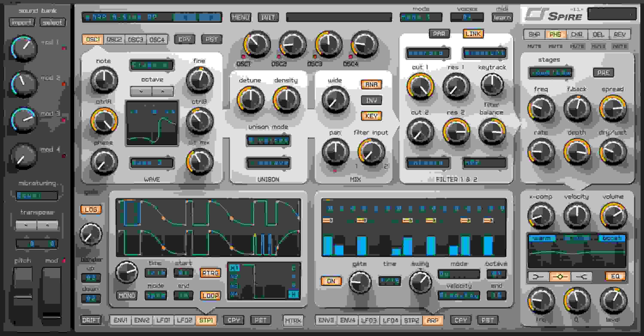The width and height of the screenshot is (644, 336).
Task: Activate the KEY button in the mix section
Action: pyautogui.click(x=371, y=116)
